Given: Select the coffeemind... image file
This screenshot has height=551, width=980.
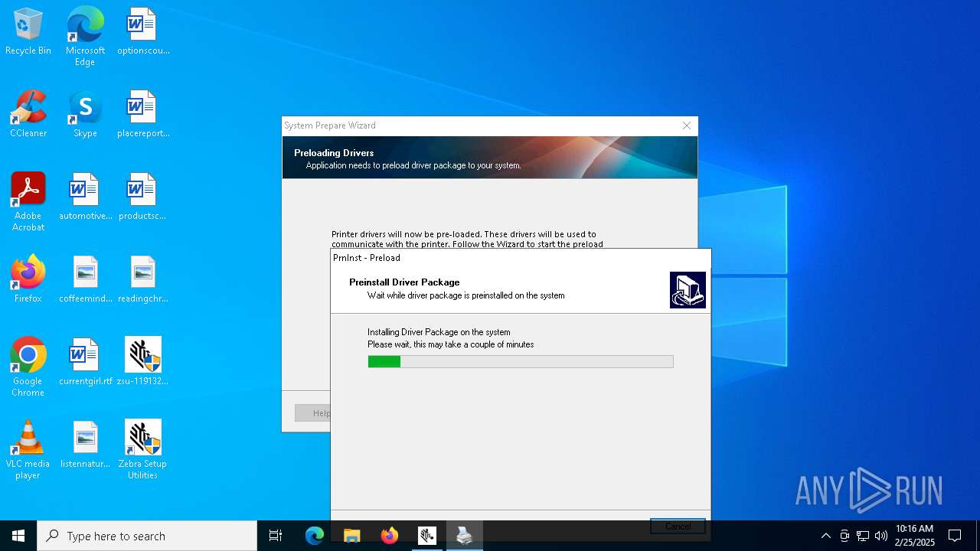Looking at the screenshot, I should [x=85, y=280].
